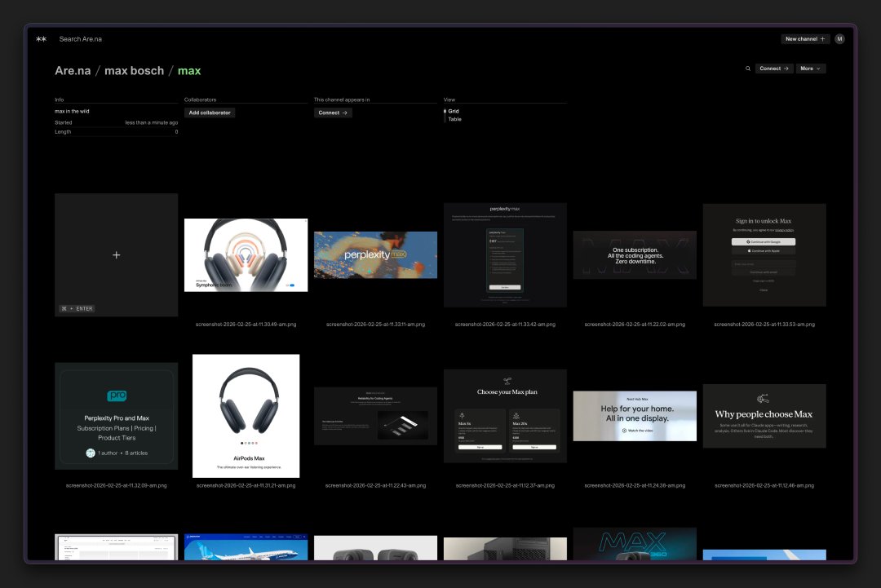The width and height of the screenshot is (881, 588).
Task: Click the Search Are.na field
Action: tap(80, 39)
